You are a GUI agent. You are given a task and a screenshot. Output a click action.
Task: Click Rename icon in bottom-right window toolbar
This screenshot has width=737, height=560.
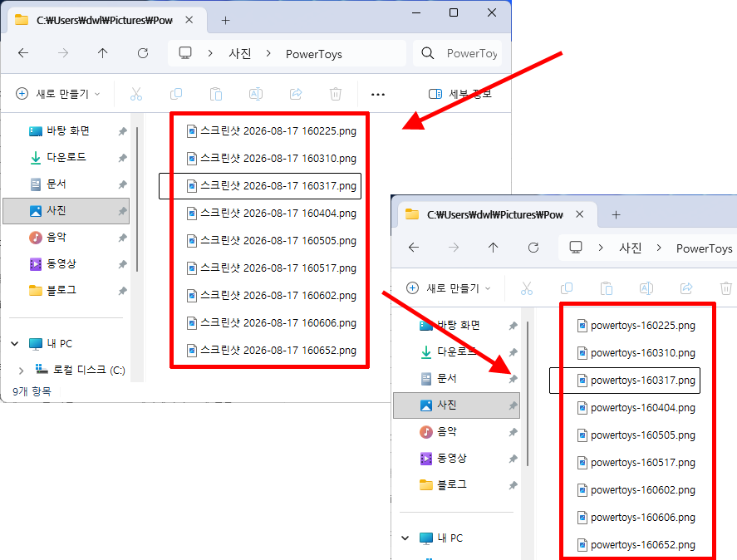[646, 288]
